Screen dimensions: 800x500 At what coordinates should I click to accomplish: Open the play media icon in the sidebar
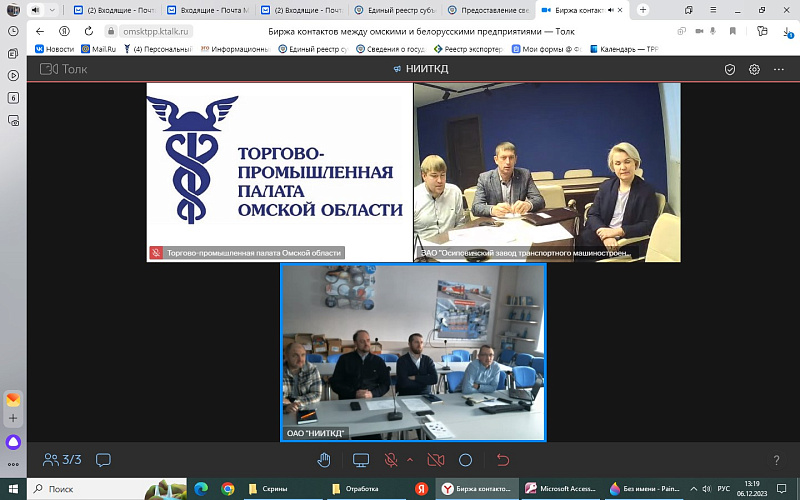click(x=13, y=76)
